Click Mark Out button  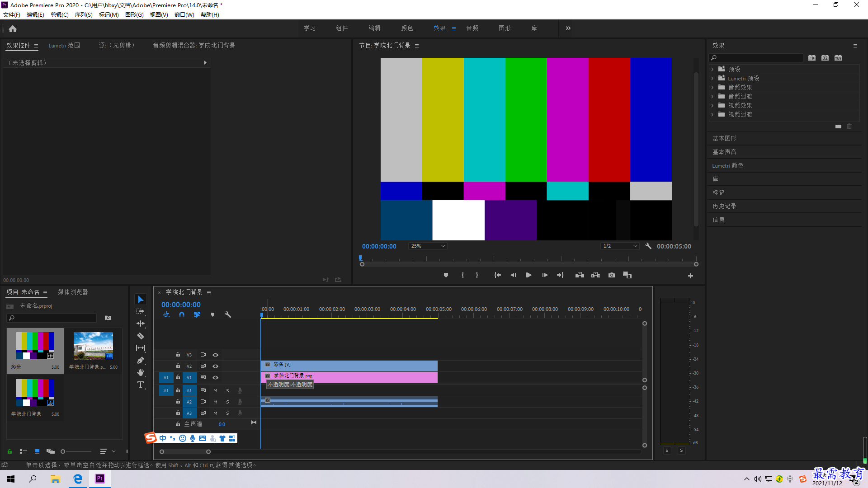point(477,275)
